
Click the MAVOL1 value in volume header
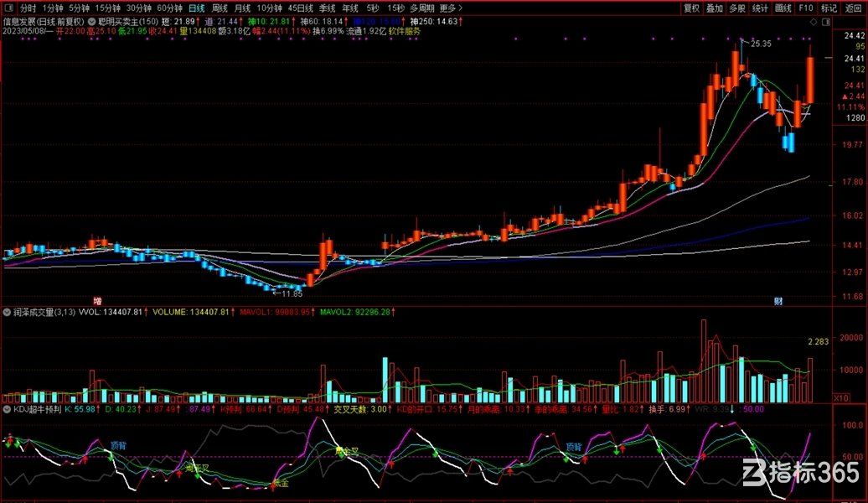275,313
